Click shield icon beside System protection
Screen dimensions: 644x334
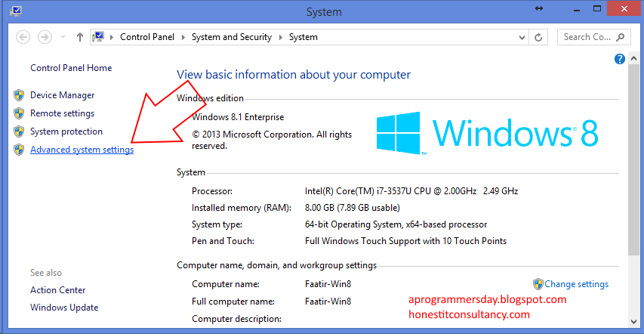(x=18, y=131)
